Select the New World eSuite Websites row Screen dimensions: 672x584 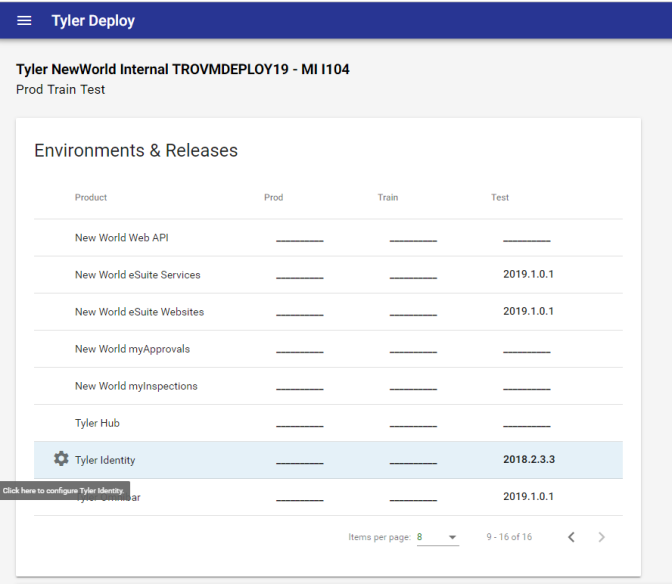(x=328, y=312)
